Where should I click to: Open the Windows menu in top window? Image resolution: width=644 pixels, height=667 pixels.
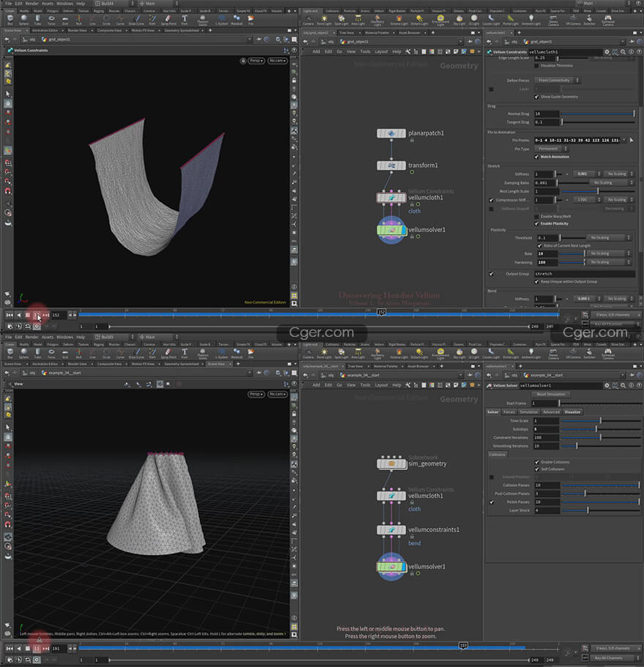pyautogui.click(x=65, y=4)
